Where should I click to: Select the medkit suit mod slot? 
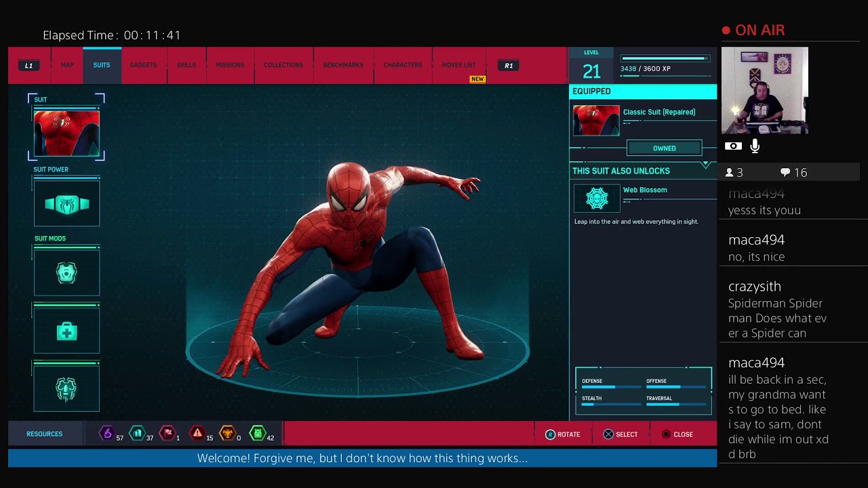[x=66, y=331]
